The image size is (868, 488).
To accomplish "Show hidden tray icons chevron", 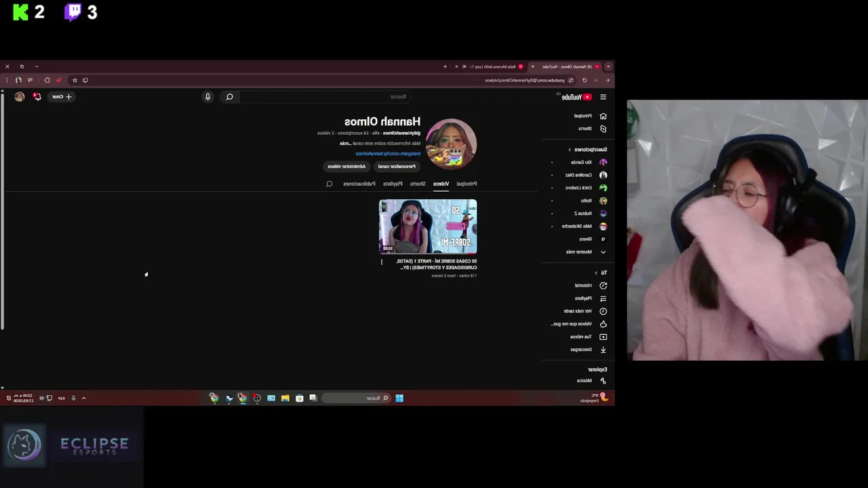I will click(83, 399).
